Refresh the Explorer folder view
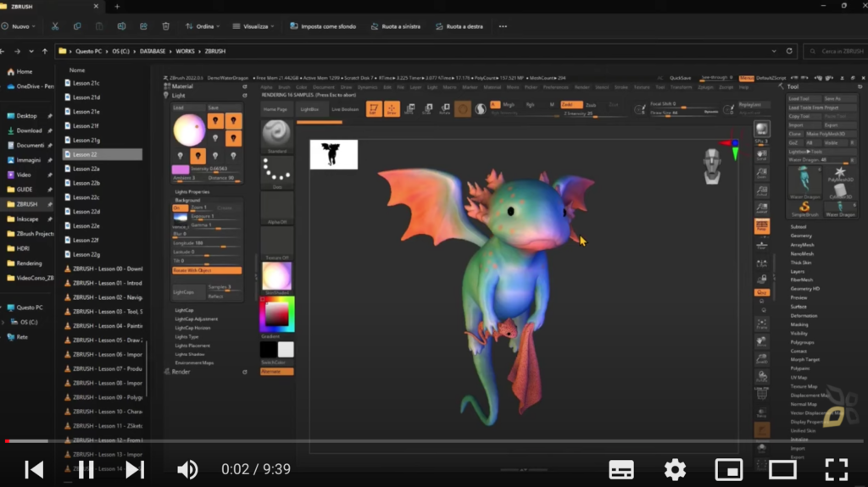The width and height of the screenshot is (868, 487). pos(789,51)
